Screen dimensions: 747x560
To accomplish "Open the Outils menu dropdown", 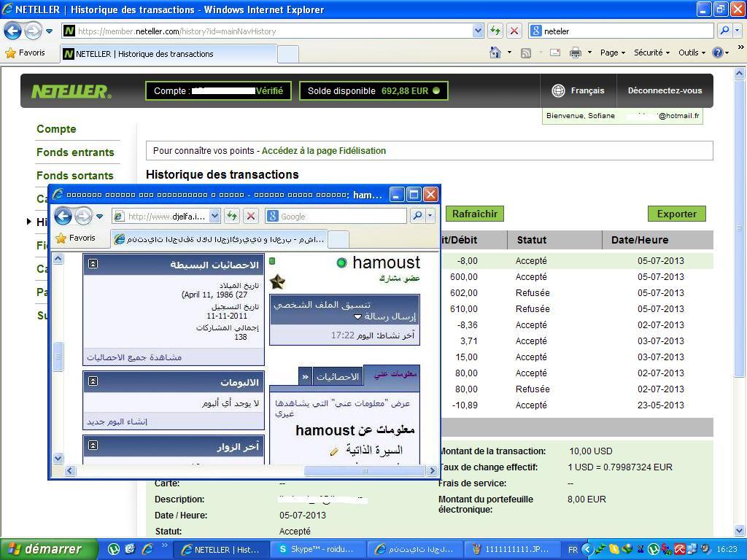I will pos(692,52).
